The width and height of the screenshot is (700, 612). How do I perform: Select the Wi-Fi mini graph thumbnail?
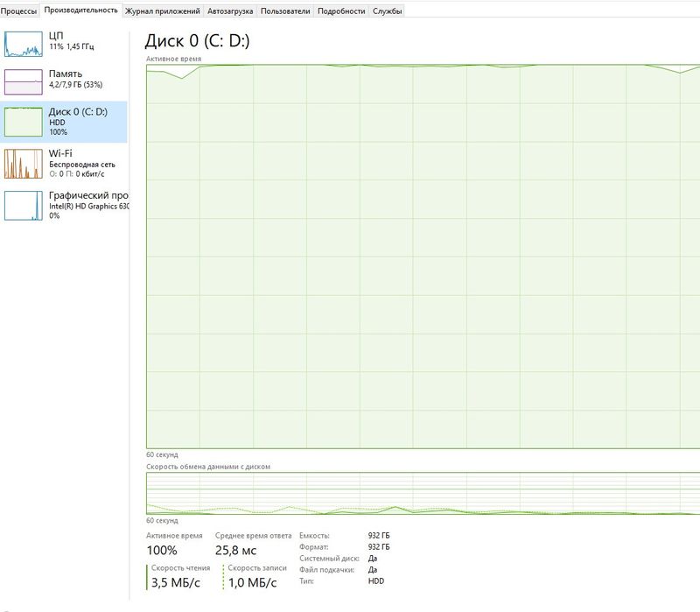(24, 164)
